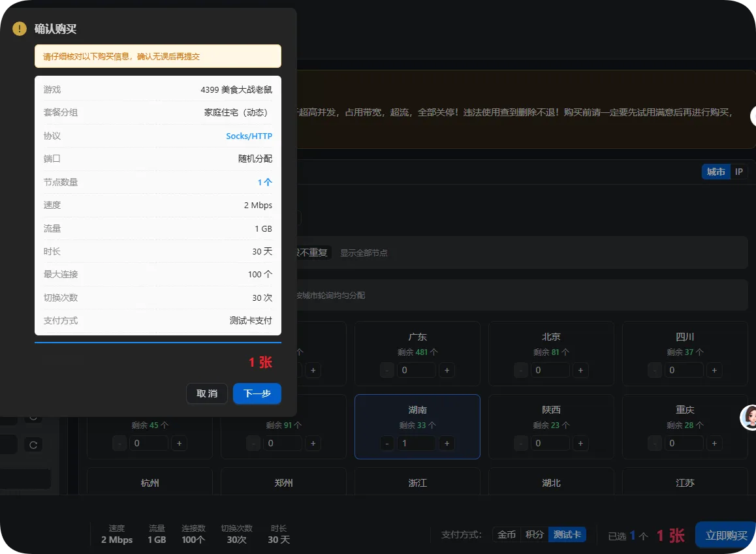Click the warning icon beside 确认购买
The height and width of the screenshot is (554, 756).
pyautogui.click(x=20, y=29)
